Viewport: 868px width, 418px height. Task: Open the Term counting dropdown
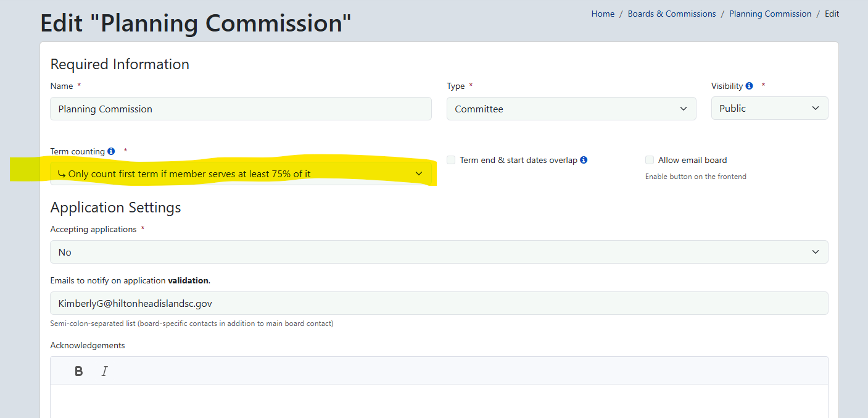point(241,173)
